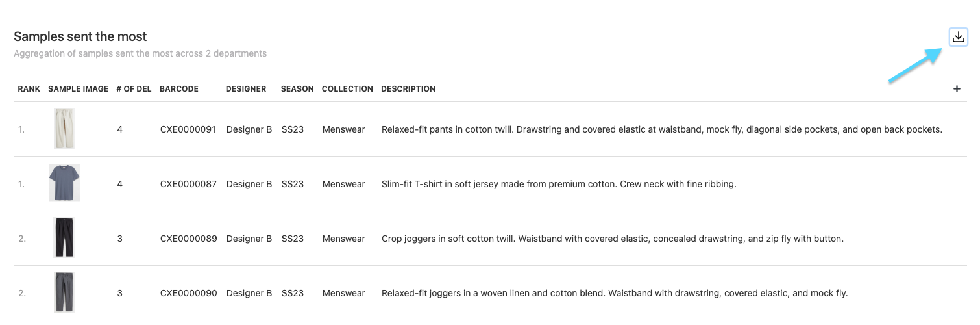Open the black crop joggers thumbnail
The width and height of the screenshot is (980, 325).
point(64,238)
